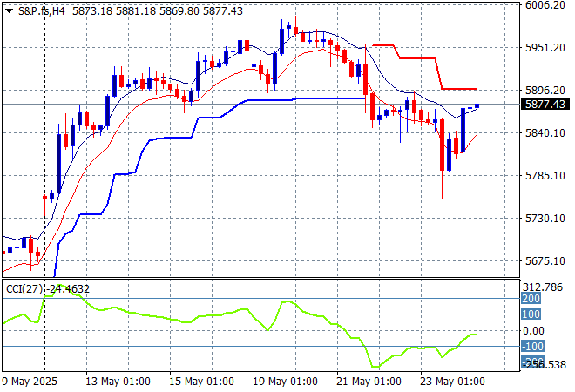Click the horizontal current price line

(261, 105)
